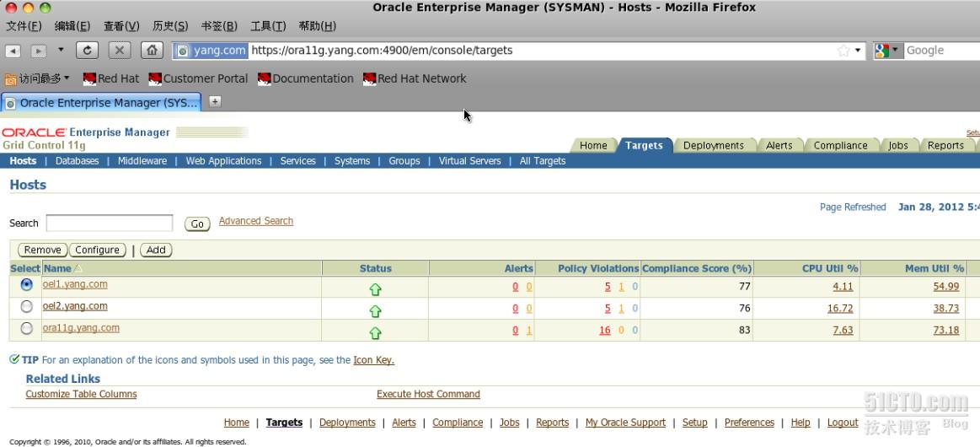Click the up status arrow for oel1.yang.com

[375, 288]
